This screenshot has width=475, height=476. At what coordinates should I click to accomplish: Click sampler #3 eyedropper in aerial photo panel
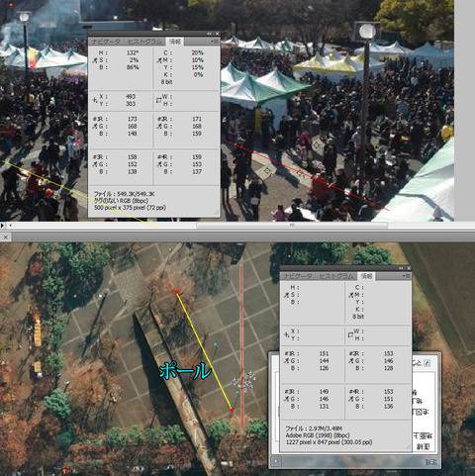point(286,399)
